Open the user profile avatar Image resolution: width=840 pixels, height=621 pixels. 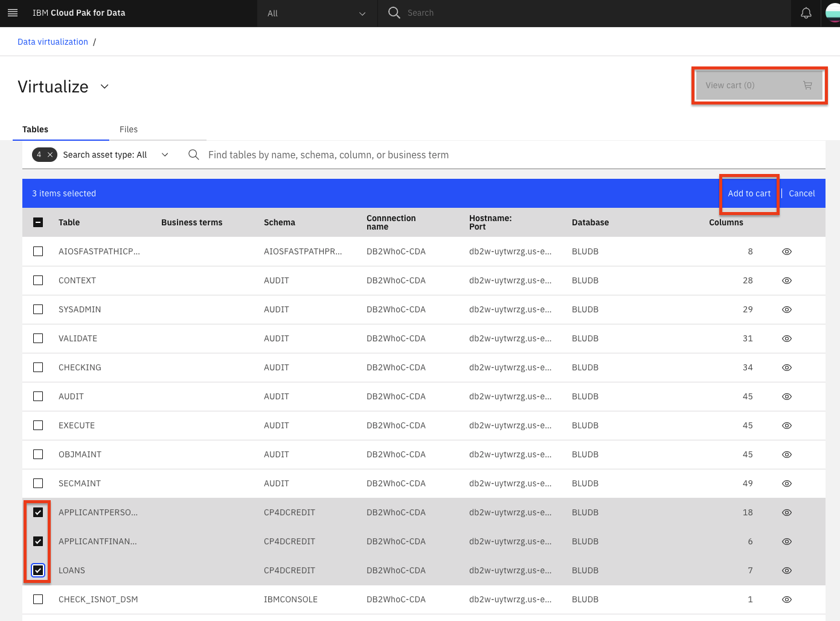tap(833, 13)
